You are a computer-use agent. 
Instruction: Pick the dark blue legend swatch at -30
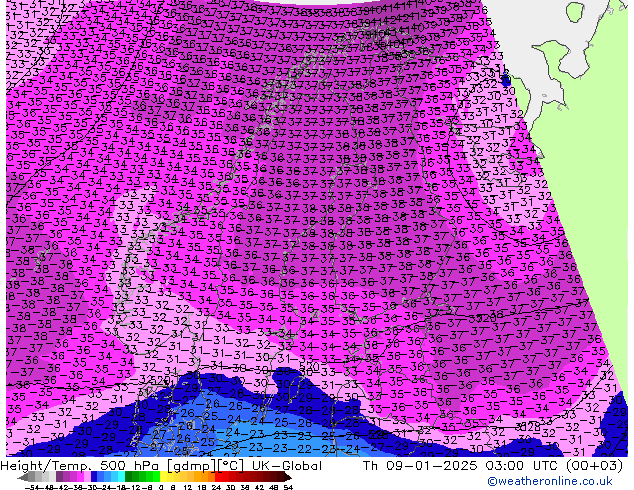point(94,477)
